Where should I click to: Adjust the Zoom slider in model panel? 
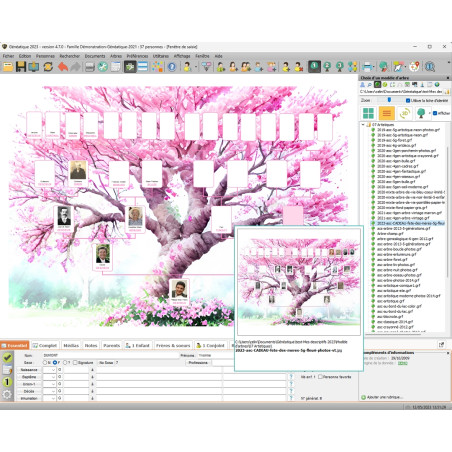(389, 100)
